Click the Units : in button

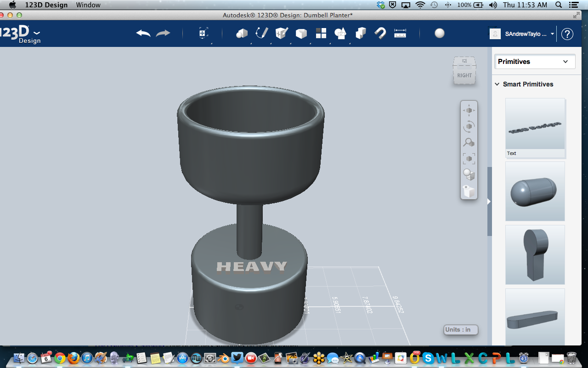click(461, 330)
